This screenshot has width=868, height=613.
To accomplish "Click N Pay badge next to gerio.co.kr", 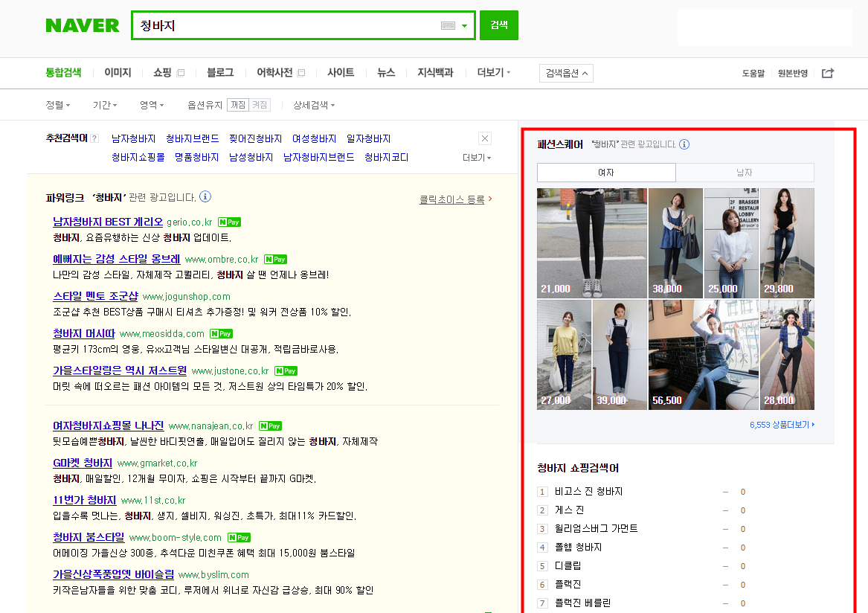I will click(x=229, y=222).
